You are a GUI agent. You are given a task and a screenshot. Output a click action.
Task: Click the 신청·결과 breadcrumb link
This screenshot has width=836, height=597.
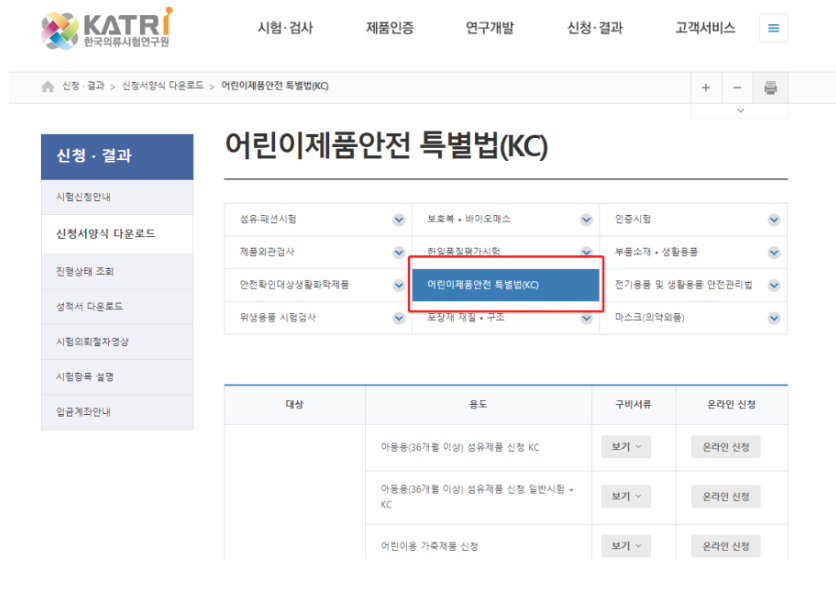83,86
